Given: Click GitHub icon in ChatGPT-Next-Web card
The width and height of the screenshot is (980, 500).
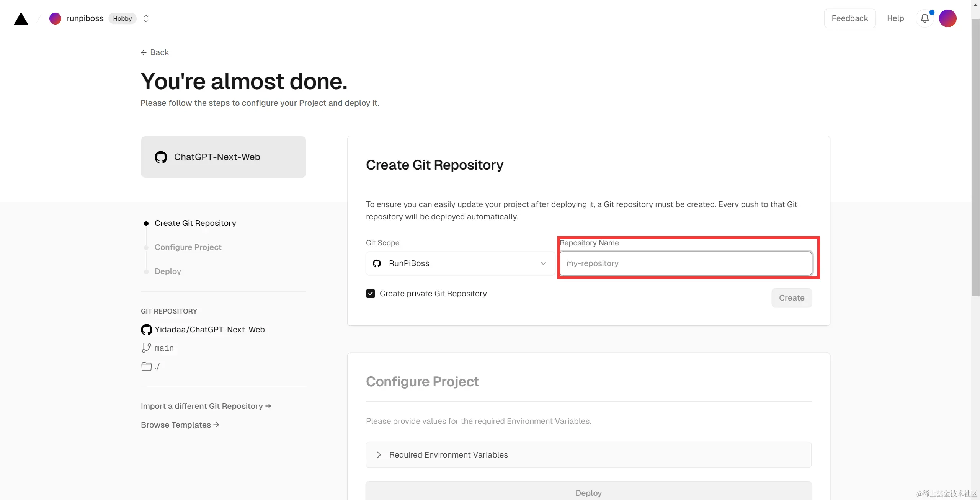Looking at the screenshot, I should click(x=161, y=157).
